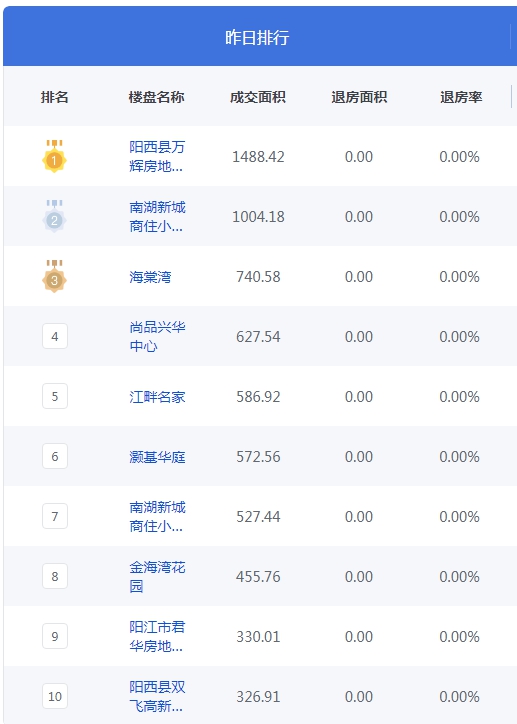
Task: Click the silver rank 2 medal icon
Action: coord(54,216)
